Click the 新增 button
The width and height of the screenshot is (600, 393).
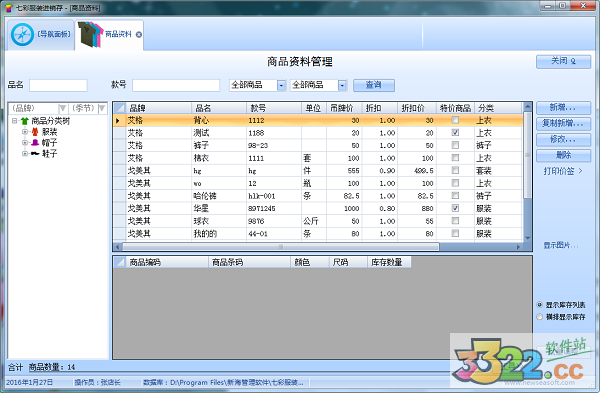(x=563, y=108)
